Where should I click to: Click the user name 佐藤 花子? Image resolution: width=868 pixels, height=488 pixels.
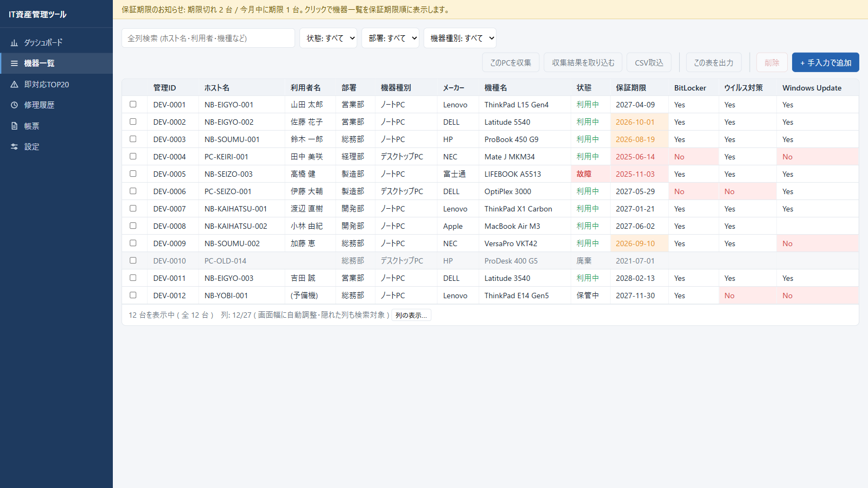(307, 122)
